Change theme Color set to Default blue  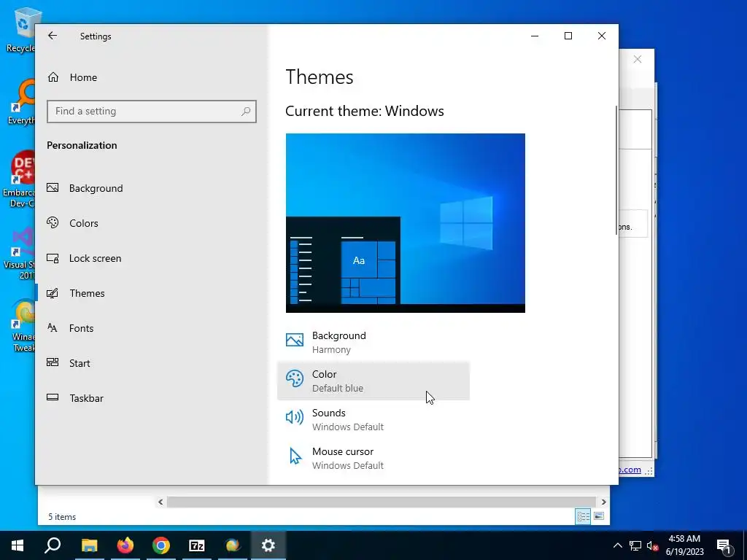tap(373, 381)
